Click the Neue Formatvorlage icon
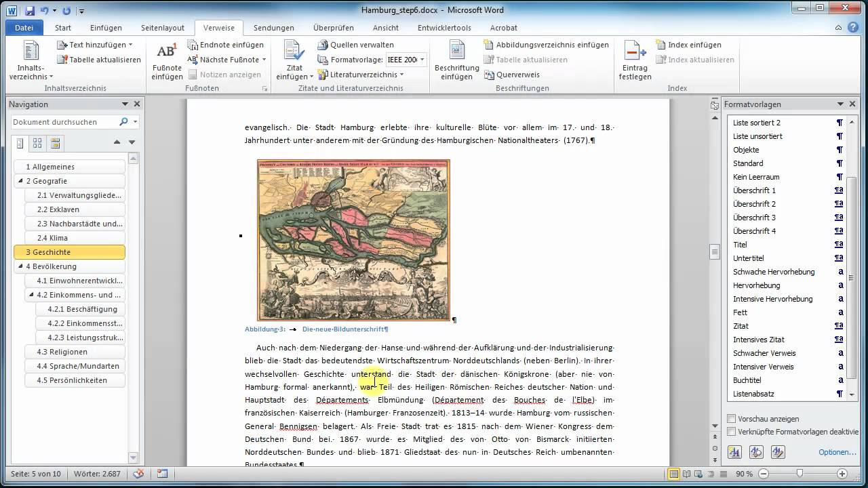Screen dimensions: 868x488 click(734, 451)
